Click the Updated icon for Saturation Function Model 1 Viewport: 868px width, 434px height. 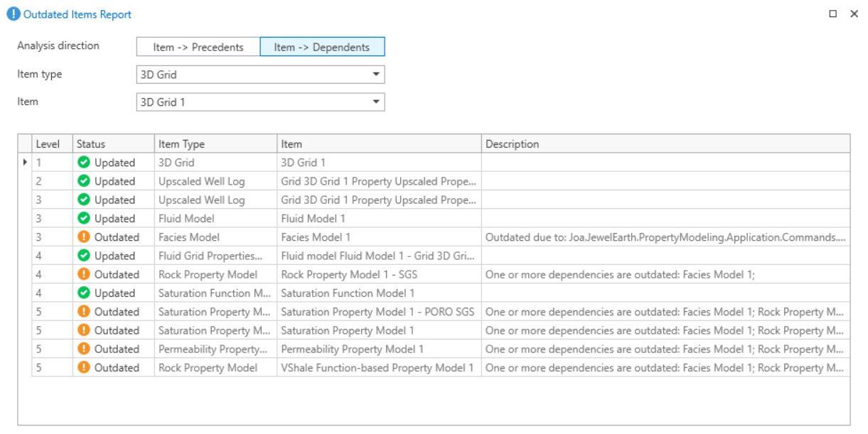(x=84, y=293)
